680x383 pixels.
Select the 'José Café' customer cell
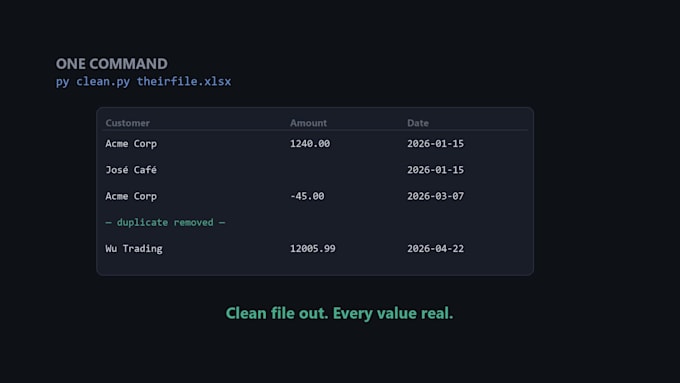(x=131, y=170)
